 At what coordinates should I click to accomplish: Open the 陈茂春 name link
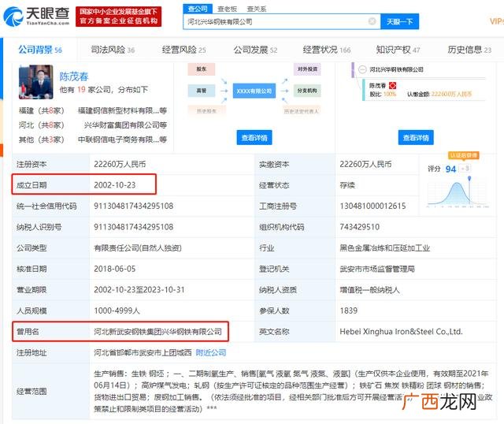(73, 76)
